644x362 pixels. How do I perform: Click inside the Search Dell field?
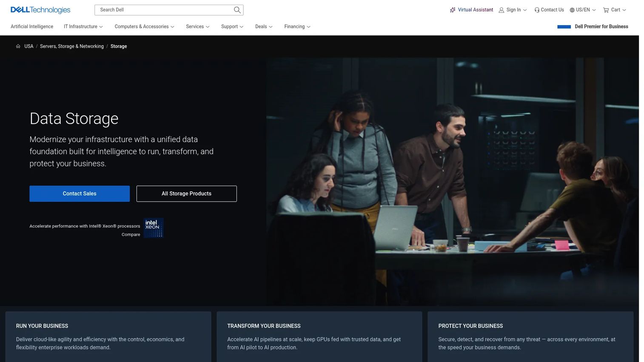[164, 10]
